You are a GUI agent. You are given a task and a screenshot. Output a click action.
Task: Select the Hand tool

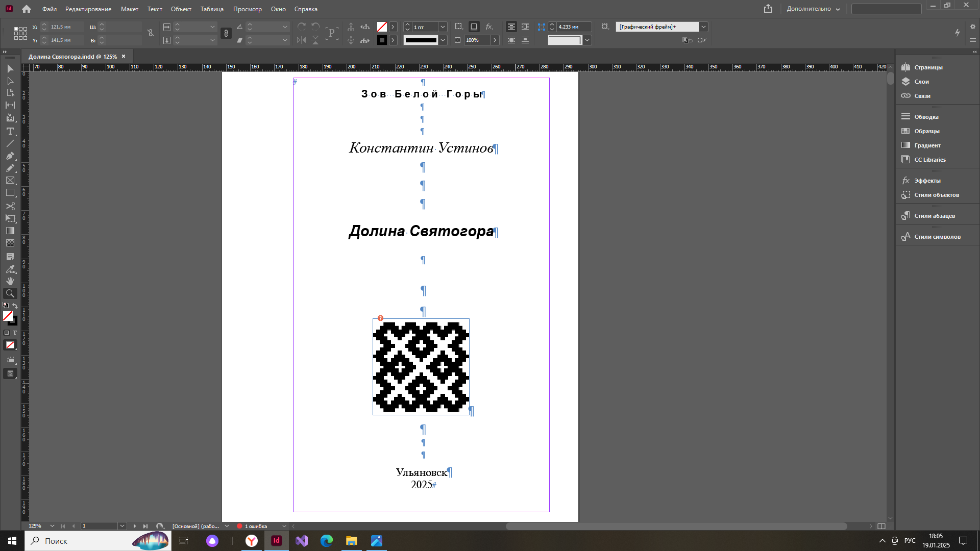coord(10,281)
